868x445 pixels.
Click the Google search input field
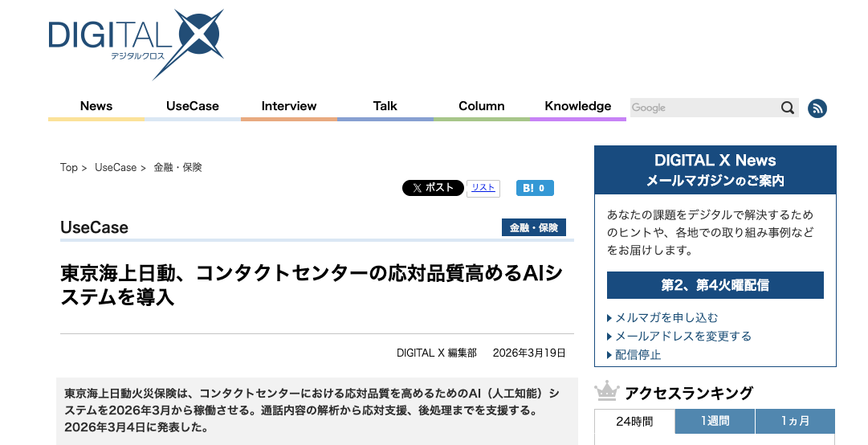coord(703,108)
